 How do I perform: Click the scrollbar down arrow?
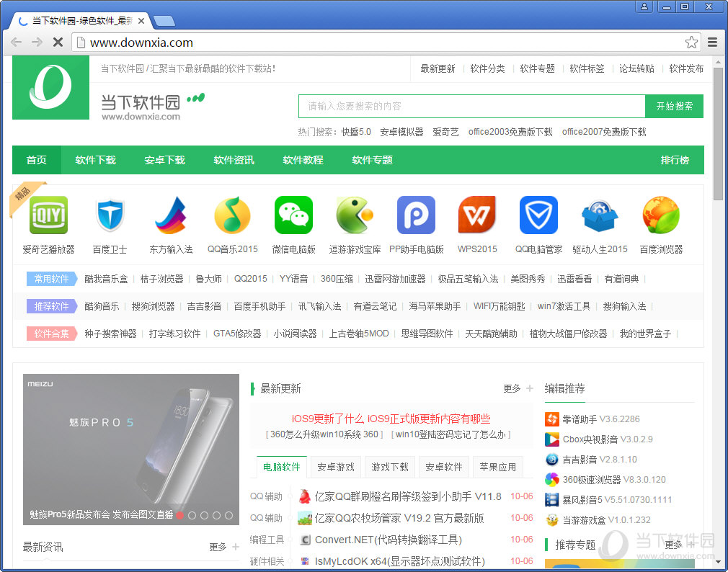[718, 562]
